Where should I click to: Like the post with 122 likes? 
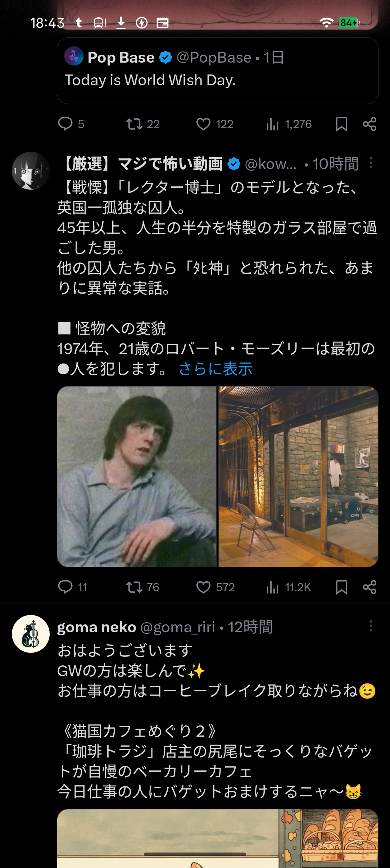click(x=203, y=124)
